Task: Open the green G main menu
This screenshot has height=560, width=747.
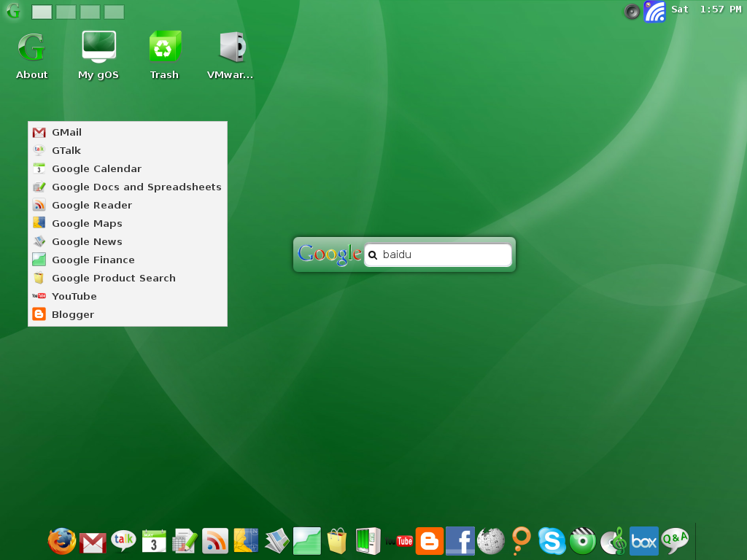Action: coord(13,11)
